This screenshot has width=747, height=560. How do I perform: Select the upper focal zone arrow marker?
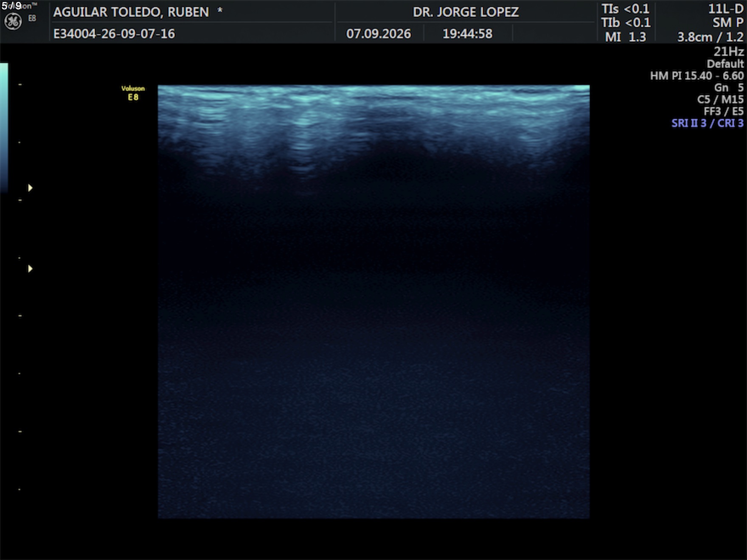click(x=30, y=188)
